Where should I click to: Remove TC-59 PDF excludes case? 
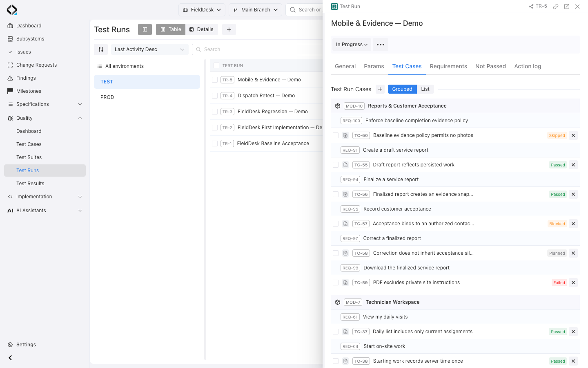point(573,283)
